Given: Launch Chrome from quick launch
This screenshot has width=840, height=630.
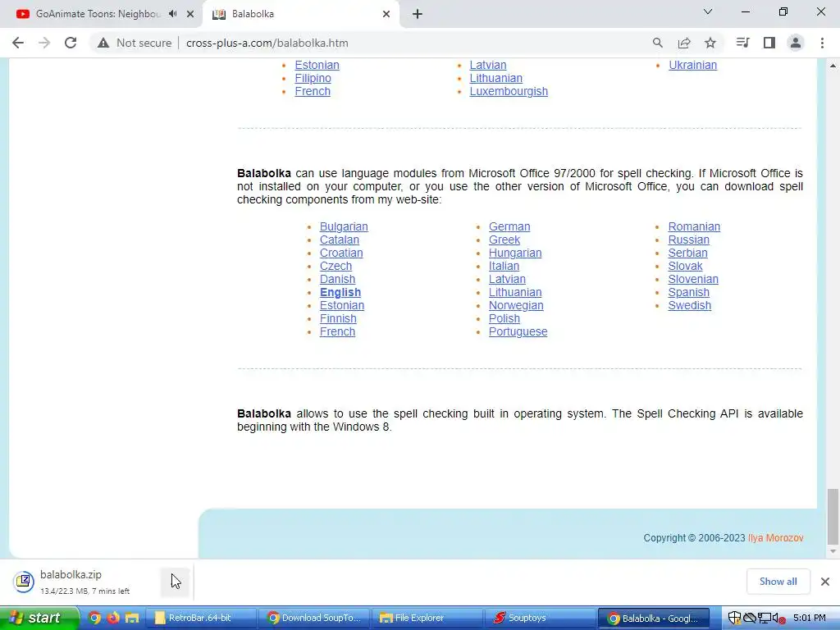Looking at the screenshot, I should pos(95,619).
